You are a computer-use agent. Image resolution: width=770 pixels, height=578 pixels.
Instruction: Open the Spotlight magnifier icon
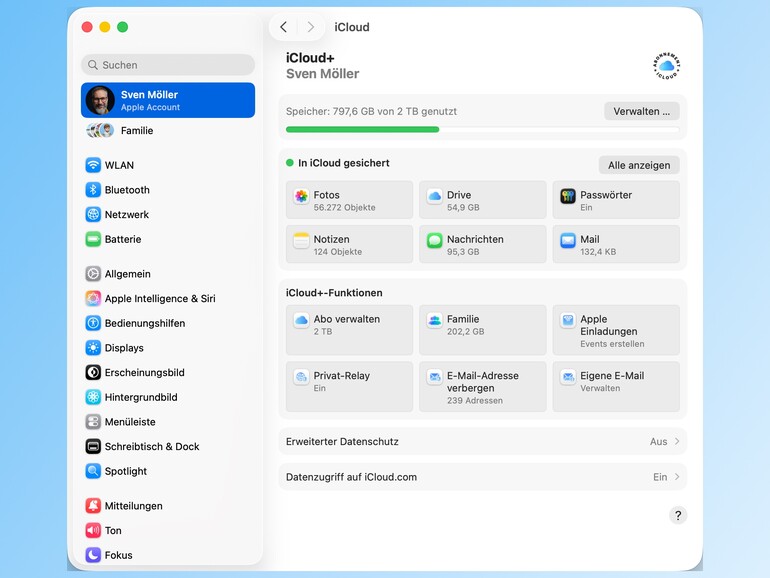point(93,471)
